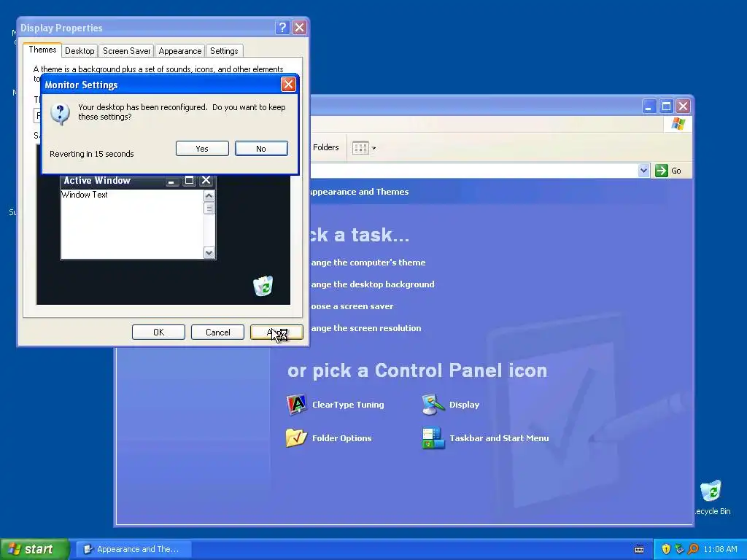Viewport: 747px width, 560px height.
Task: Close the Display Properties window
Action: [x=299, y=27]
